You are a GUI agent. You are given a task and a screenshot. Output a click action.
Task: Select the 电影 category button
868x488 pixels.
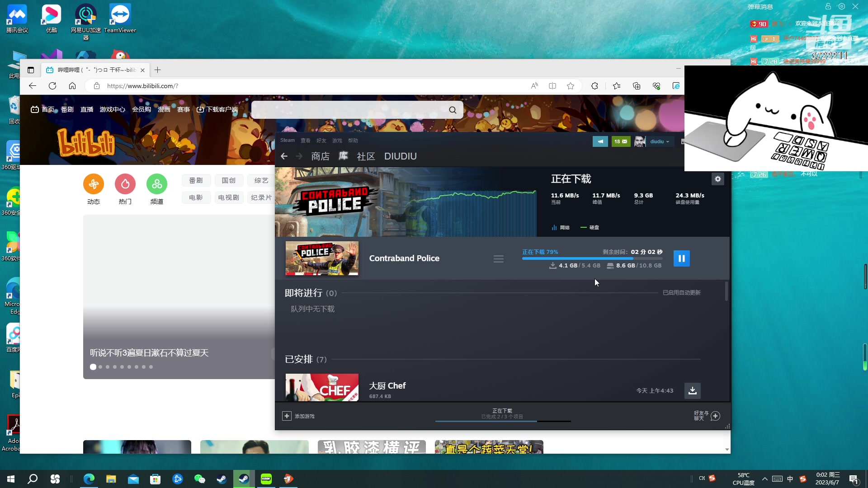[196, 197]
